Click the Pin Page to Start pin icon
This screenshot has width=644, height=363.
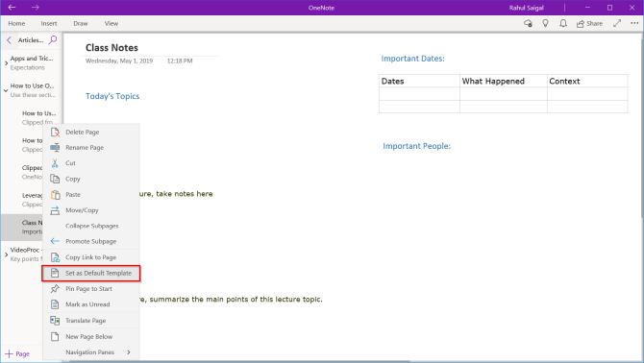tap(55, 289)
